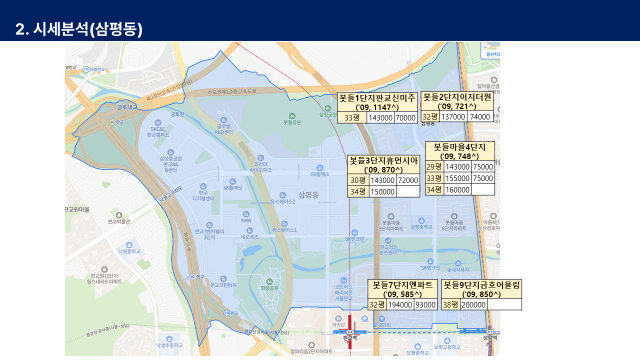Click the 삼평동 district name label
640x360 pixels.
pos(308,195)
